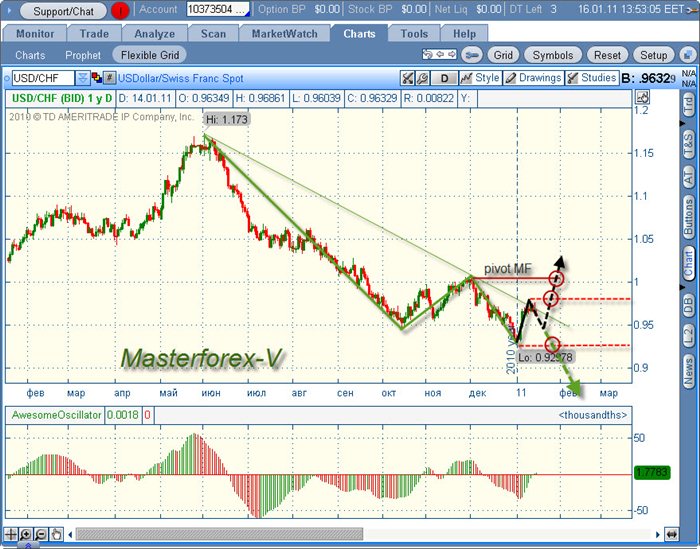Open the Chart side panel tab
The image size is (700, 549).
pos(688,263)
